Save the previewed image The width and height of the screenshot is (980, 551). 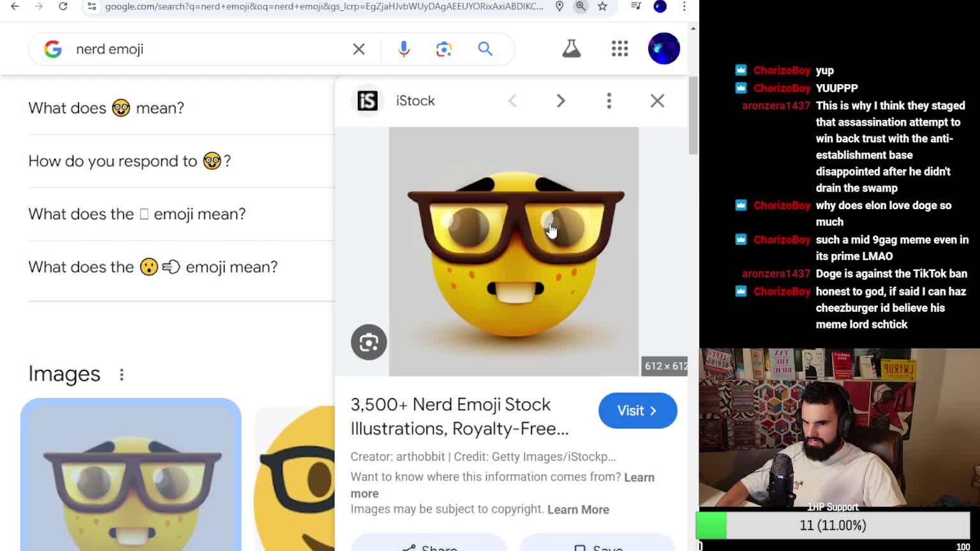tap(598, 544)
